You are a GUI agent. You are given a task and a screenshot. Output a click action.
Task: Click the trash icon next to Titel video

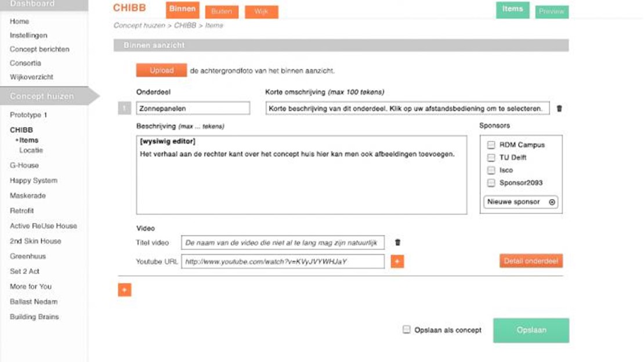(397, 242)
